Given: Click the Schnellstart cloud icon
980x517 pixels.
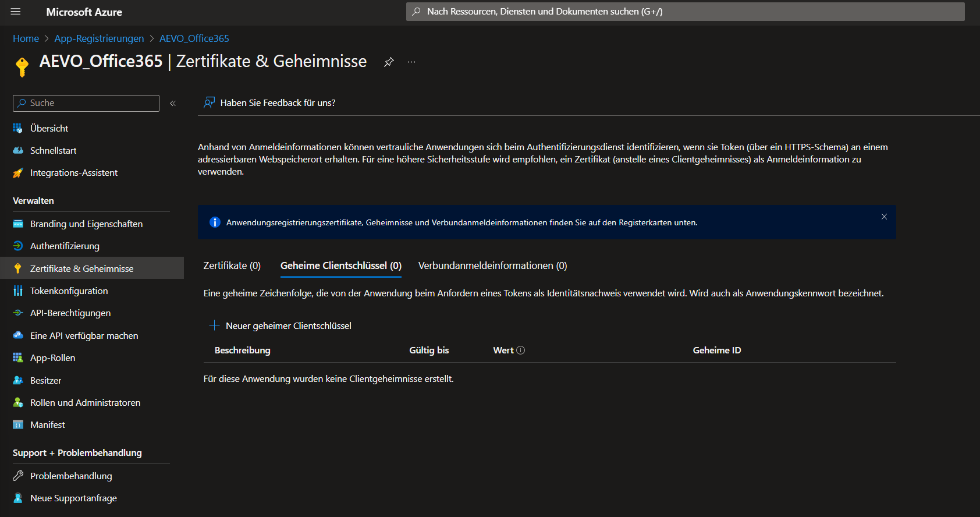Looking at the screenshot, I should tap(18, 150).
